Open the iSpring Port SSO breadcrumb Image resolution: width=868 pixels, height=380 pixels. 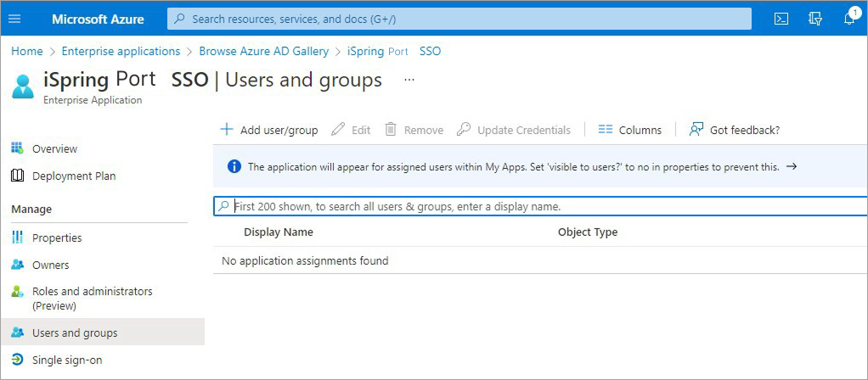(394, 51)
